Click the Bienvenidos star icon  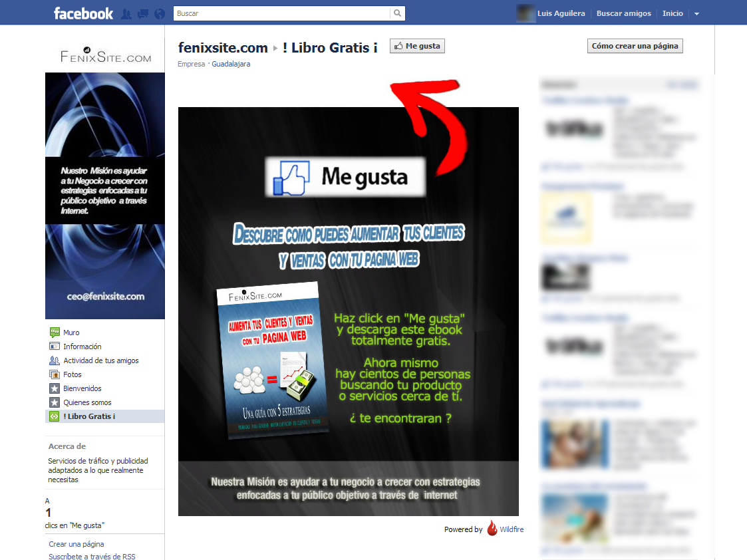pyautogui.click(x=55, y=388)
